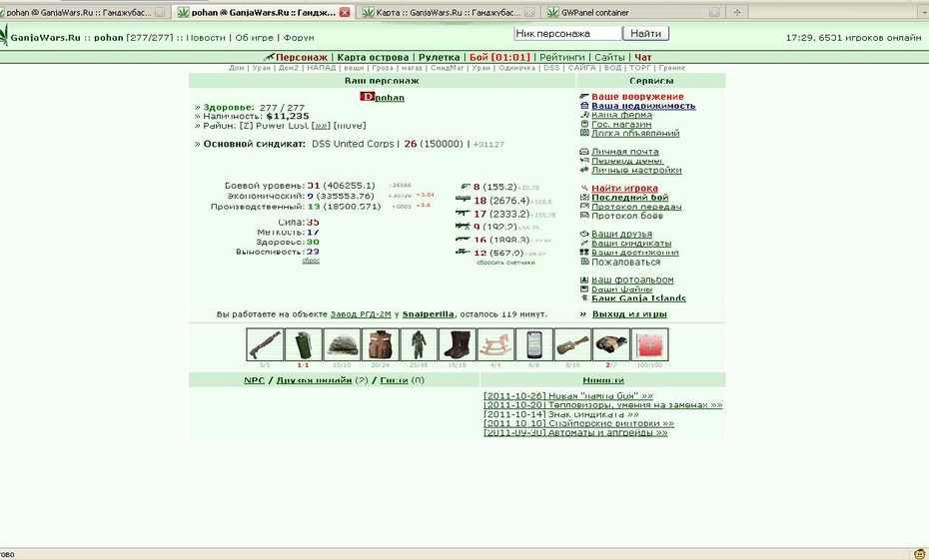
Task: Click the icon beside Протокол передач
Action: pyautogui.click(x=584, y=207)
